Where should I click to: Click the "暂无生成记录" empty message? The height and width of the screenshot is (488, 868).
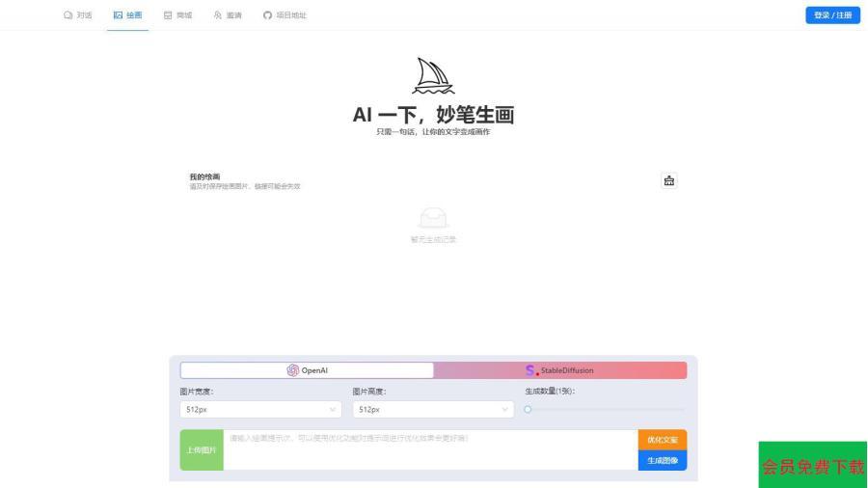coord(433,239)
